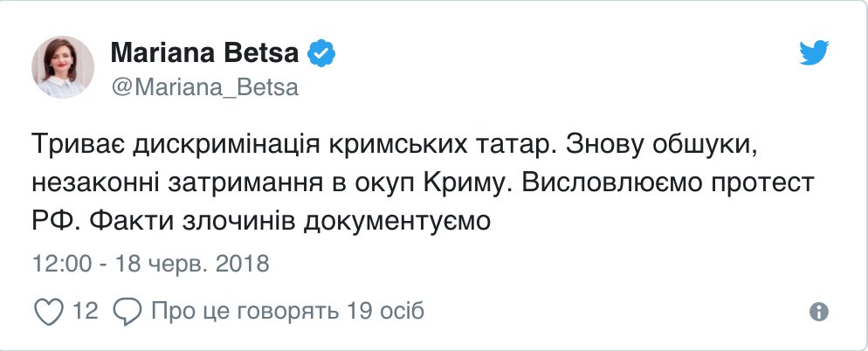This screenshot has height=351, width=868.
Task: Click the reply speech bubble icon
Action: (x=127, y=311)
